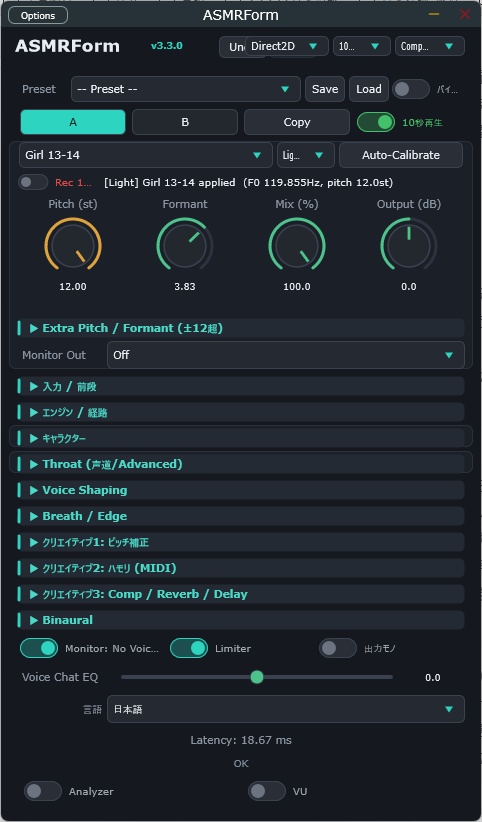Click the Formant knob
The image size is (482, 822).
(185, 246)
